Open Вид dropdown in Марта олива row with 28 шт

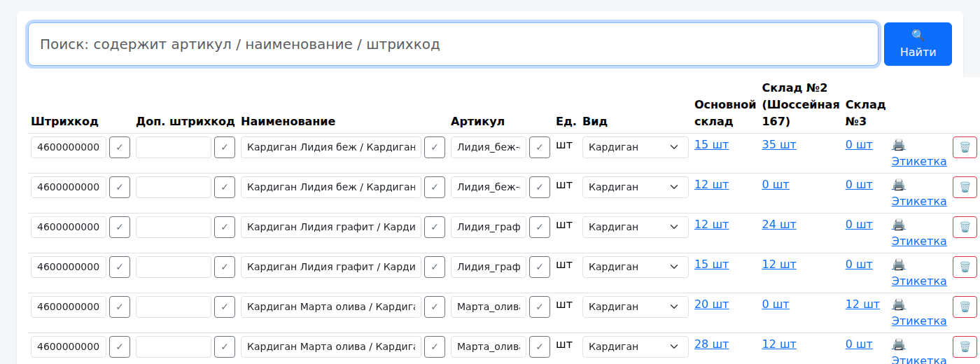[635, 347]
